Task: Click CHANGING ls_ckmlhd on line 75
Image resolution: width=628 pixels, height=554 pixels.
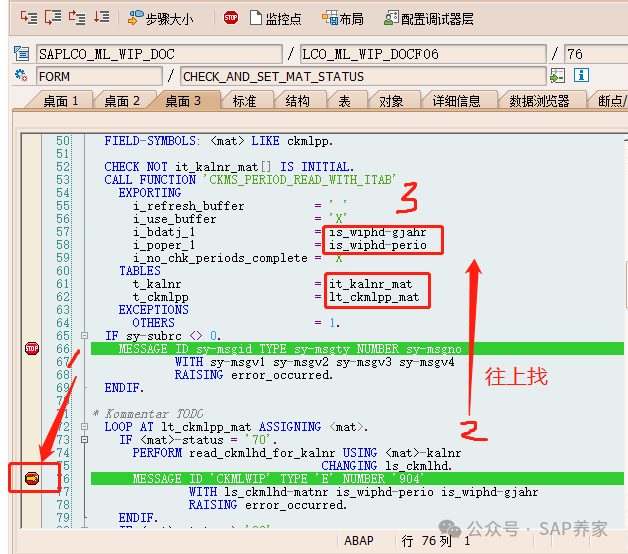Action: coord(387,465)
